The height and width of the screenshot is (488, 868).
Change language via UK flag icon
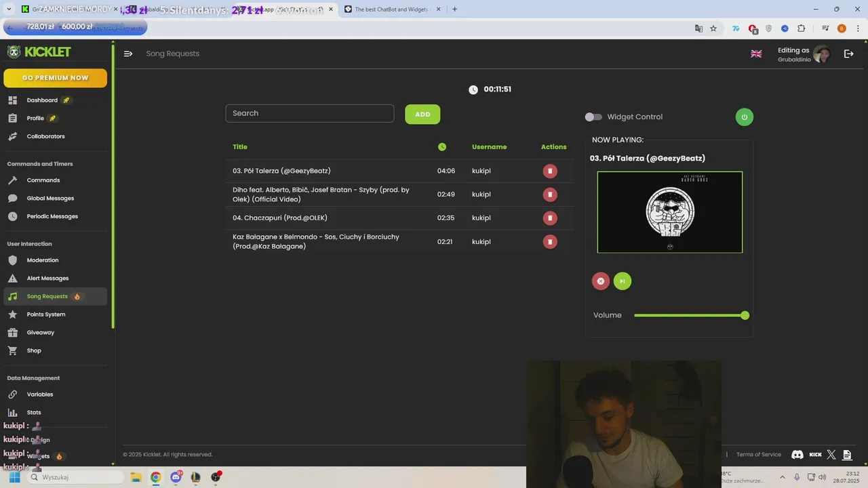coord(756,54)
